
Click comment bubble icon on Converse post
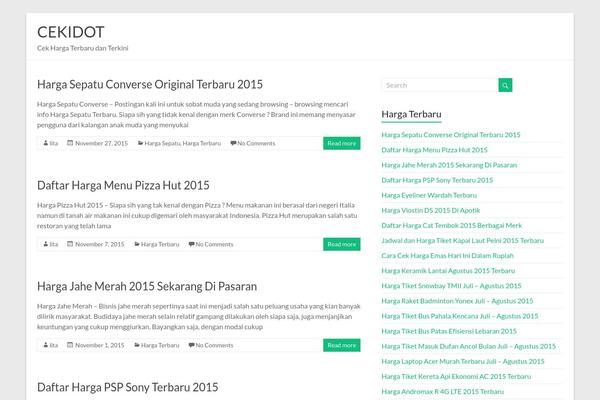click(233, 143)
